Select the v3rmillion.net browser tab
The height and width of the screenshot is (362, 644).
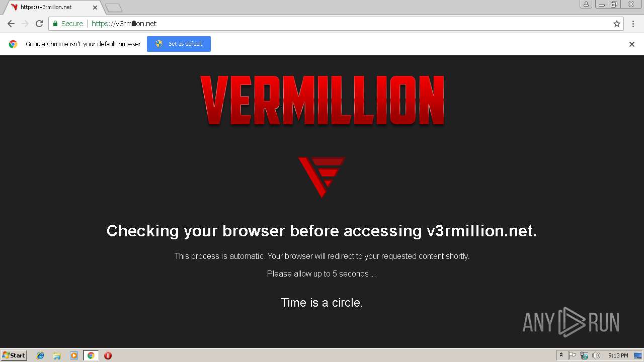(50, 7)
